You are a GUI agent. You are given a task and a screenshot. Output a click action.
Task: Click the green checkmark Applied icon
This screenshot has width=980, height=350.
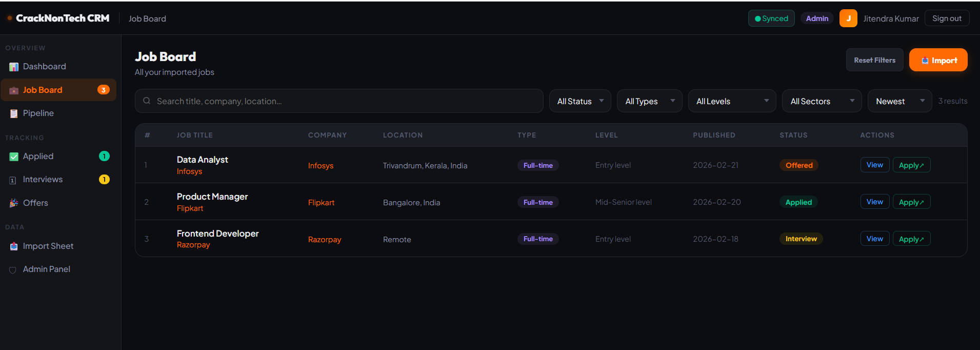14,157
